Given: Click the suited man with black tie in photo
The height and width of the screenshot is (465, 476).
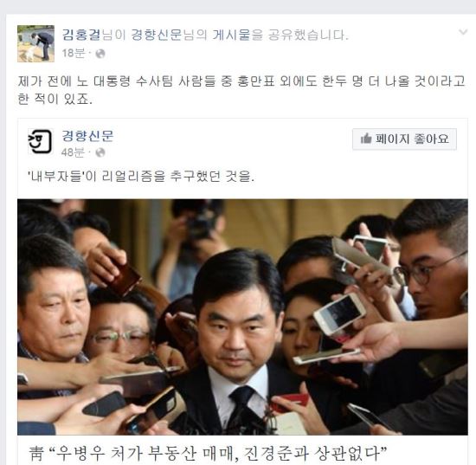Looking at the screenshot, I should pyautogui.click(x=240, y=343).
